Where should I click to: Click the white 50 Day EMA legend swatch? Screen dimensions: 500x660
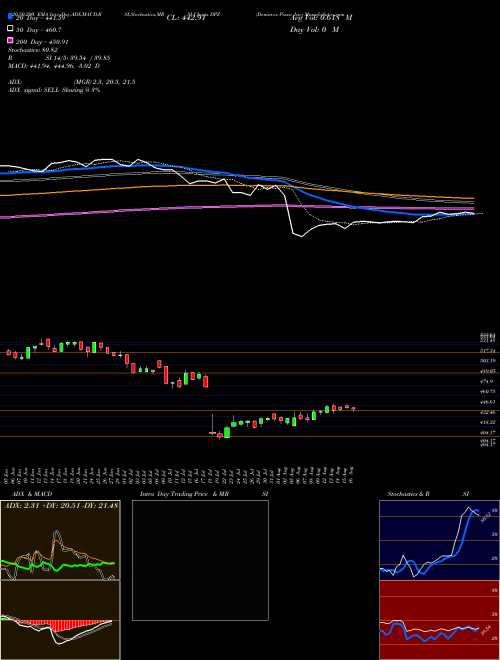[10, 28]
